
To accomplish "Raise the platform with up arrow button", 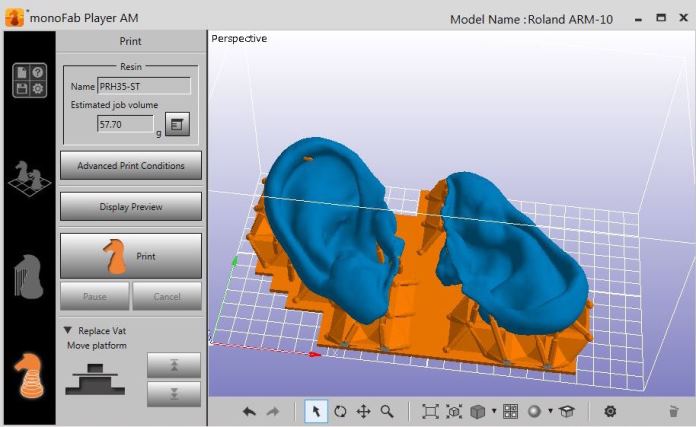I will (174, 365).
